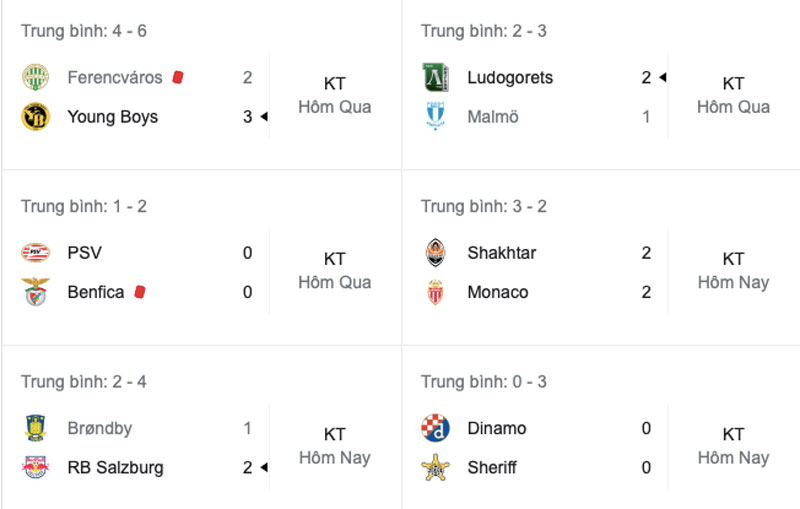This screenshot has height=509, width=800.
Task: Click the Shakhtar club crest
Action: tap(435, 252)
